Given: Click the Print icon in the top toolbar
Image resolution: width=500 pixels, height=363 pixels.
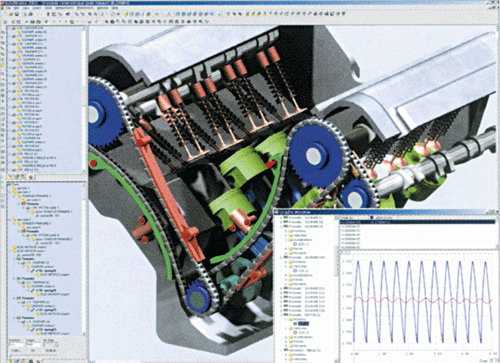Looking at the screenshot, I should [31, 14].
